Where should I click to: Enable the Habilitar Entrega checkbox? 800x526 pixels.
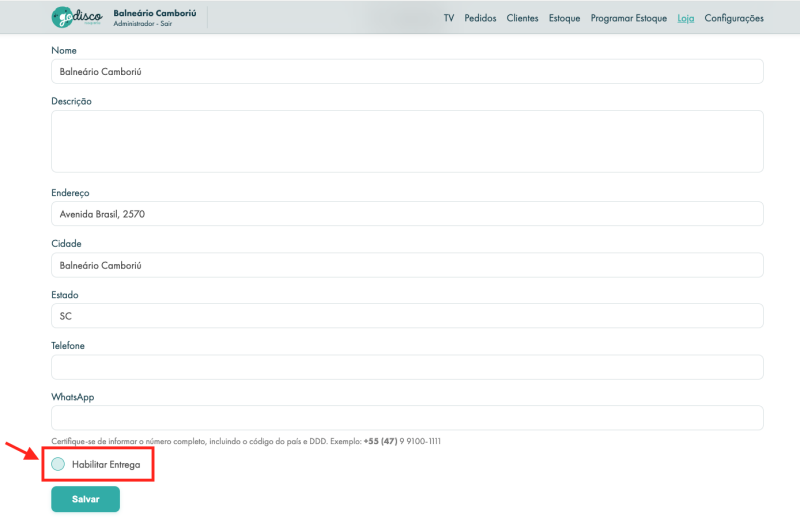pyautogui.click(x=58, y=464)
